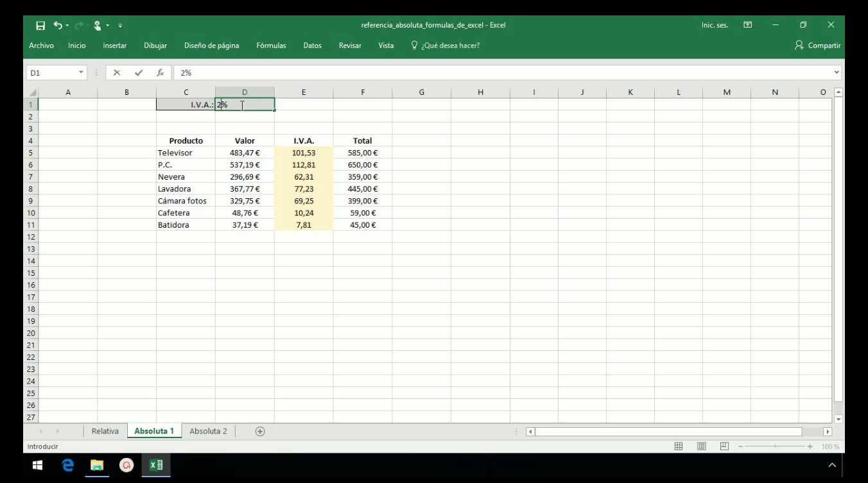
Task: Select the Lavadora cell
Action: (x=186, y=189)
